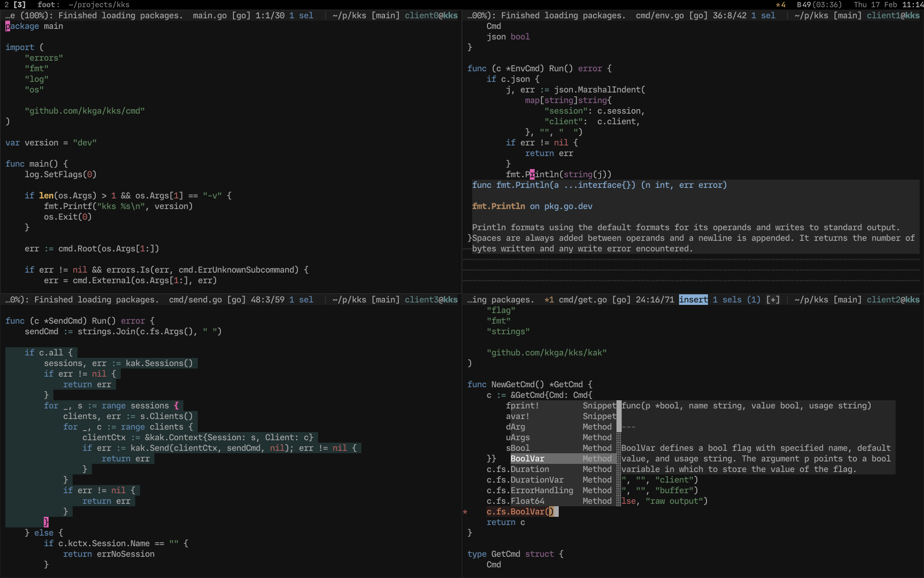Choose DurationVar completion entry
The height and width of the screenshot is (578, 924).
(537, 480)
